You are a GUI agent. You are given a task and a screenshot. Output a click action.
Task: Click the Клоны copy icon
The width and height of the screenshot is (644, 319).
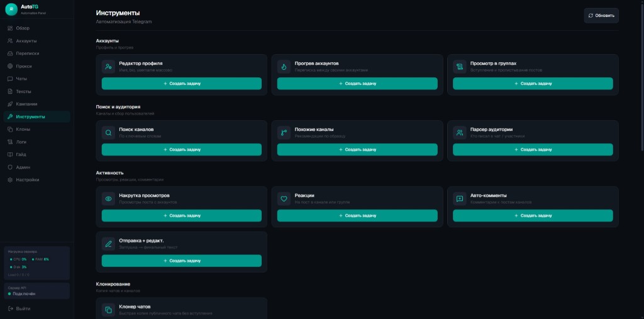tap(10, 130)
